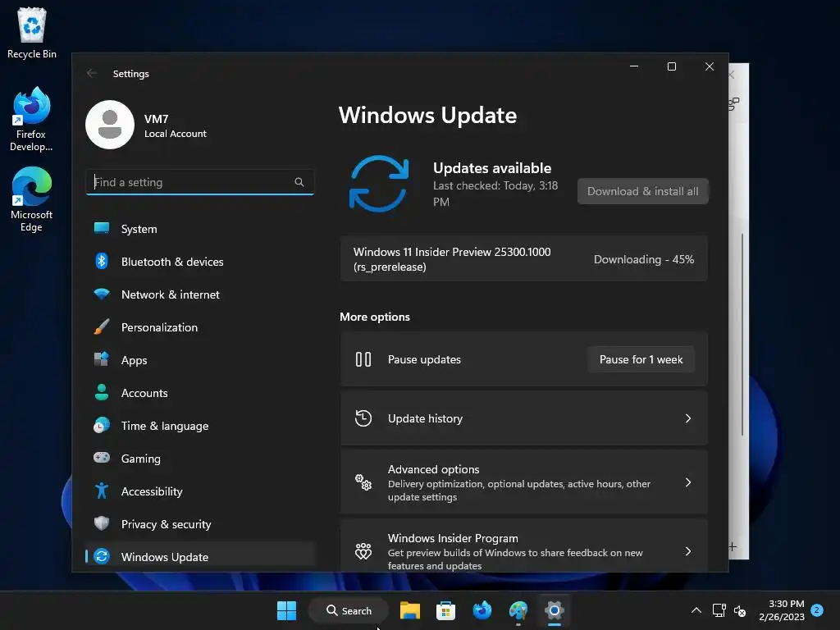Go back with the Settings arrow
This screenshot has height=630, width=840.
click(x=92, y=73)
